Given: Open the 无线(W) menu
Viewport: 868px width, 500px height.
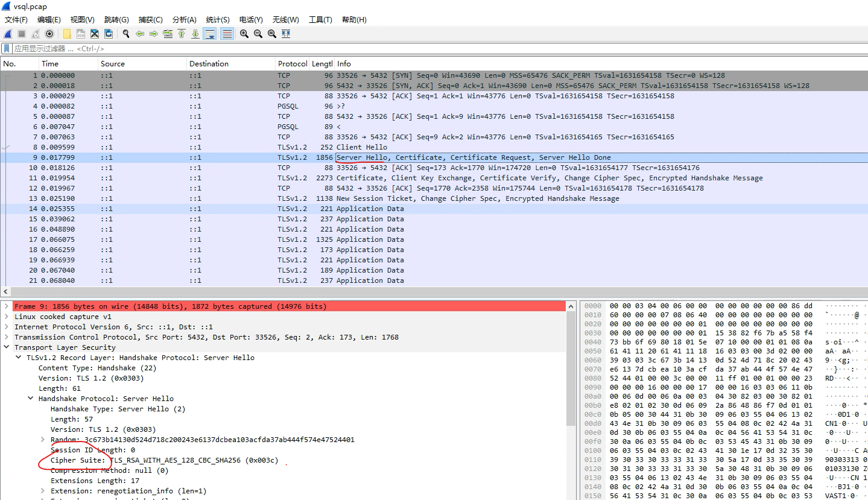Looking at the screenshot, I should point(285,20).
